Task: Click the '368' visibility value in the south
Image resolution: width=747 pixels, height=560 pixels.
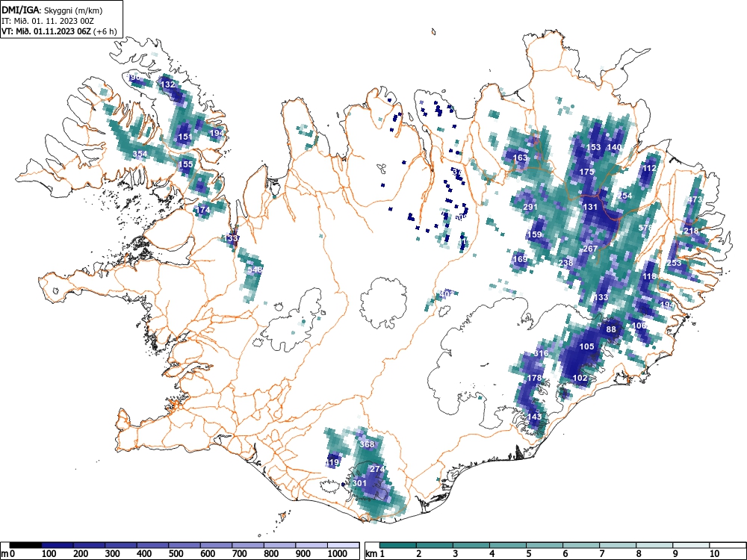Action: coord(367,444)
